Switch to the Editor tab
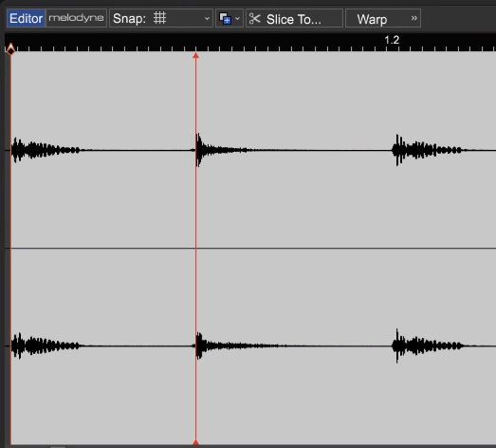Image resolution: width=496 pixels, height=448 pixels. 26,18
